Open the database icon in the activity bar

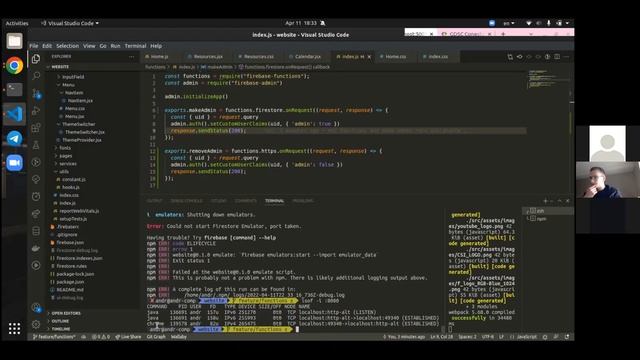pos(36,231)
